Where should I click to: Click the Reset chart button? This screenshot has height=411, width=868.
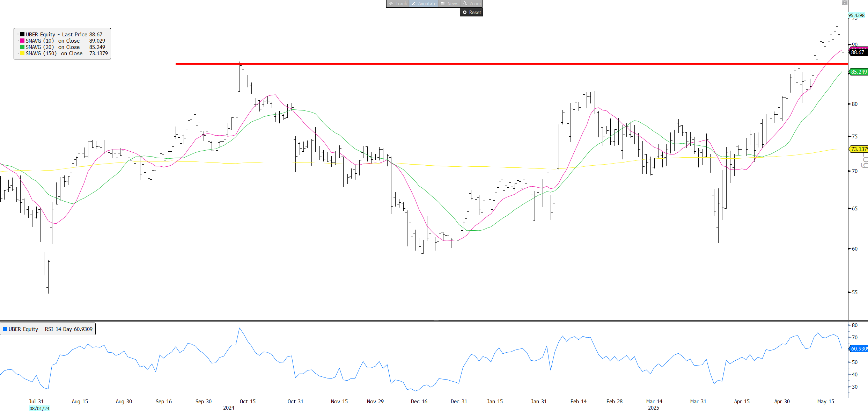471,12
